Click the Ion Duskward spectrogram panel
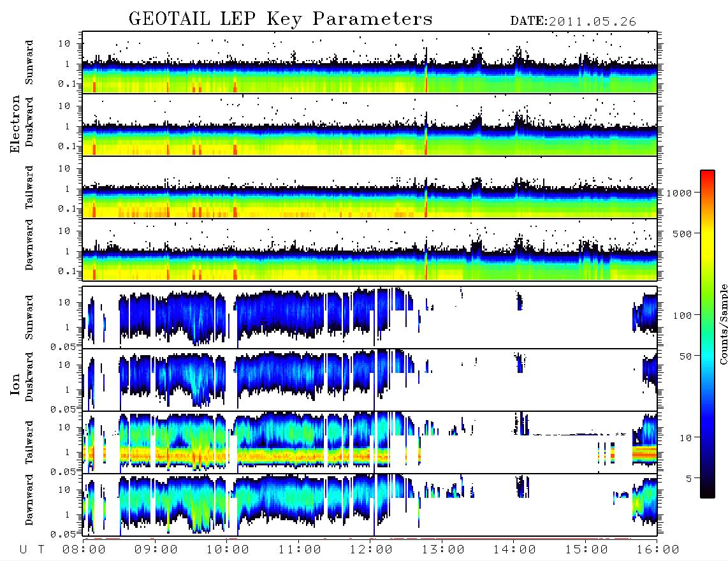Screen dimensions: 728x561 pos(370,380)
